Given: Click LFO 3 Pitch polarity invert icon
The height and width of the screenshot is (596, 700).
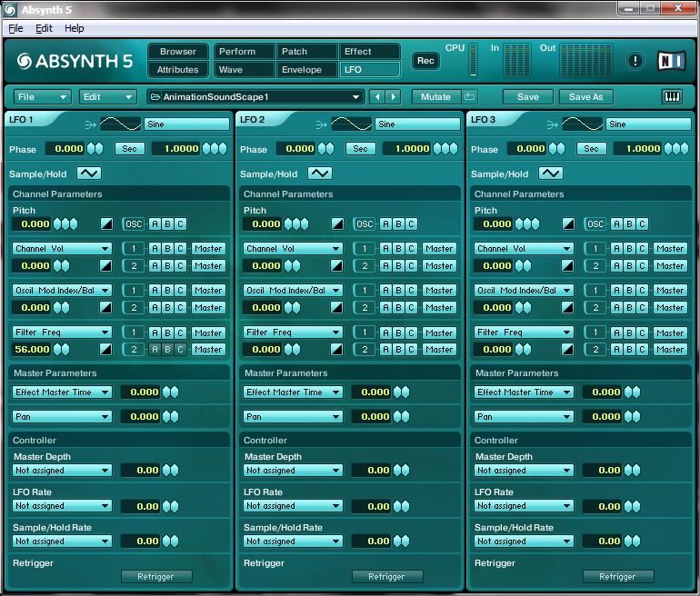Looking at the screenshot, I should click(568, 223).
